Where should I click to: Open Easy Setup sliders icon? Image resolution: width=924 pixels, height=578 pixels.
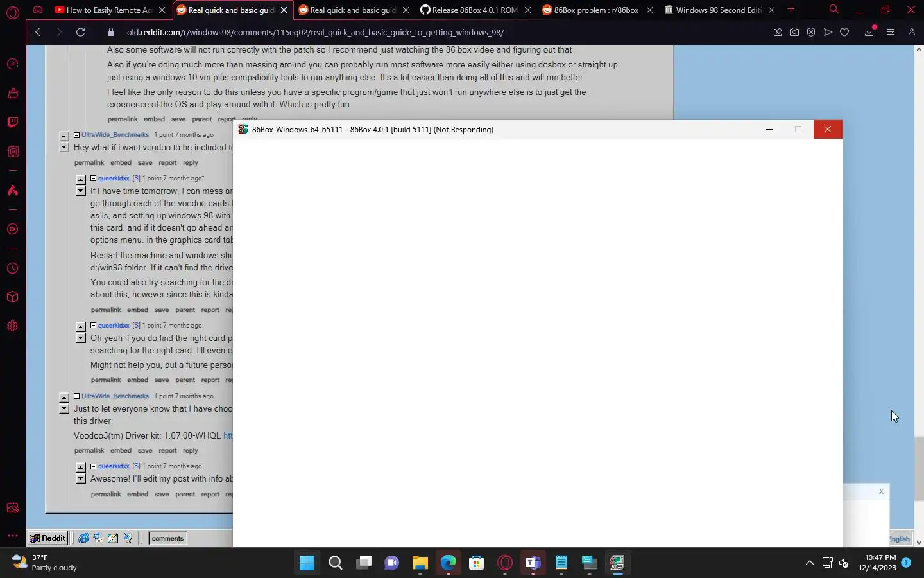(891, 32)
